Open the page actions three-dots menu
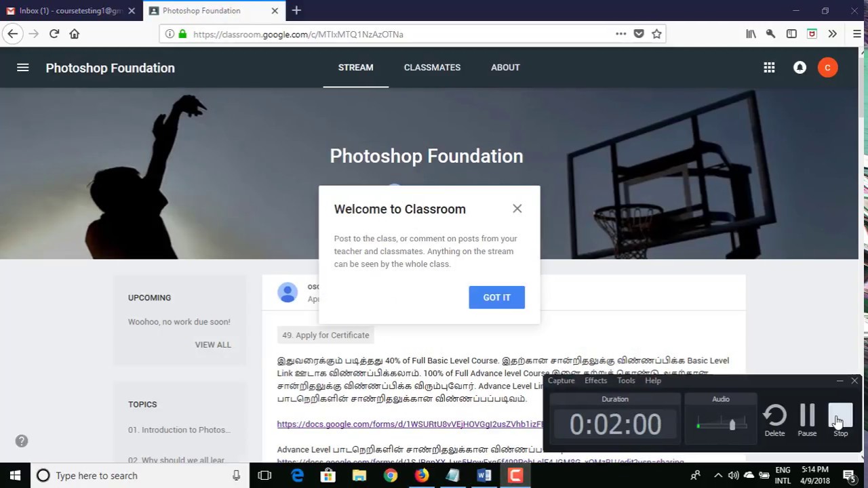Viewport: 868px width, 488px height. pyautogui.click(x=620, y=34)
